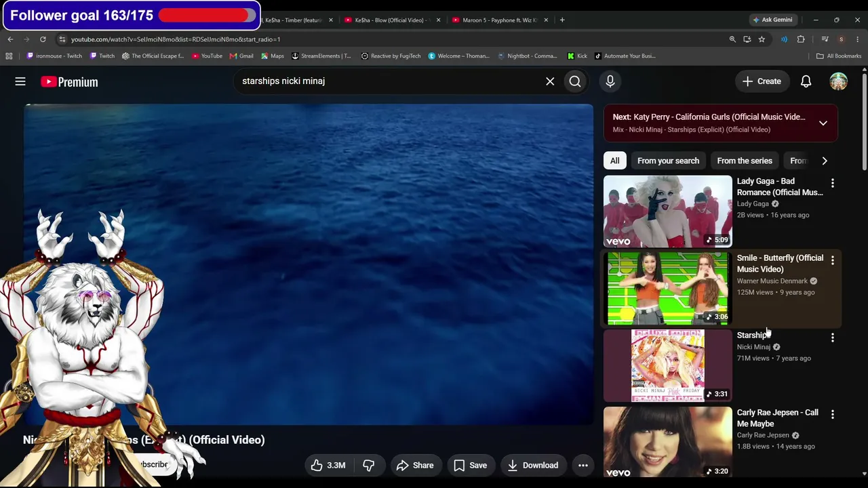This screenshot has height=488, width=868.
Task: Open the Reactive by FugiTech bookmark
Action: [x=391, y=56]
